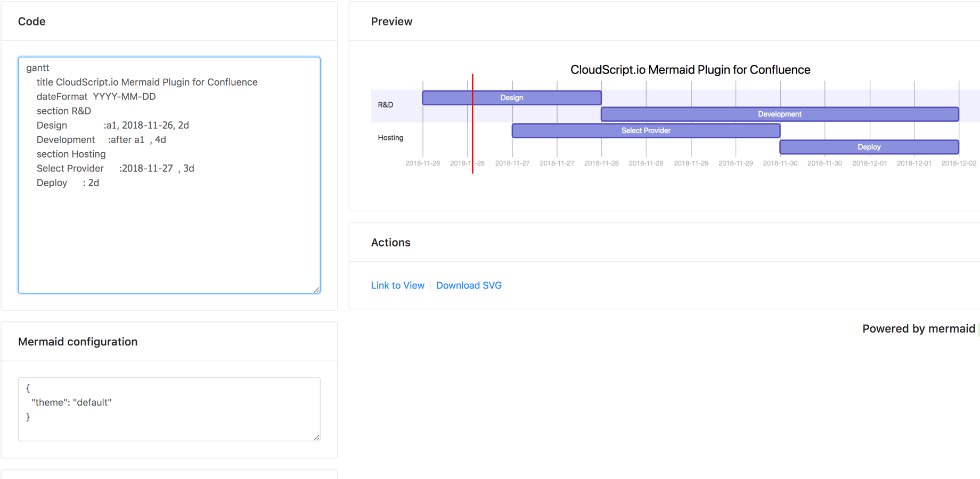
Task: Click the 'section Hosting' code line
Action: (71, 154)
